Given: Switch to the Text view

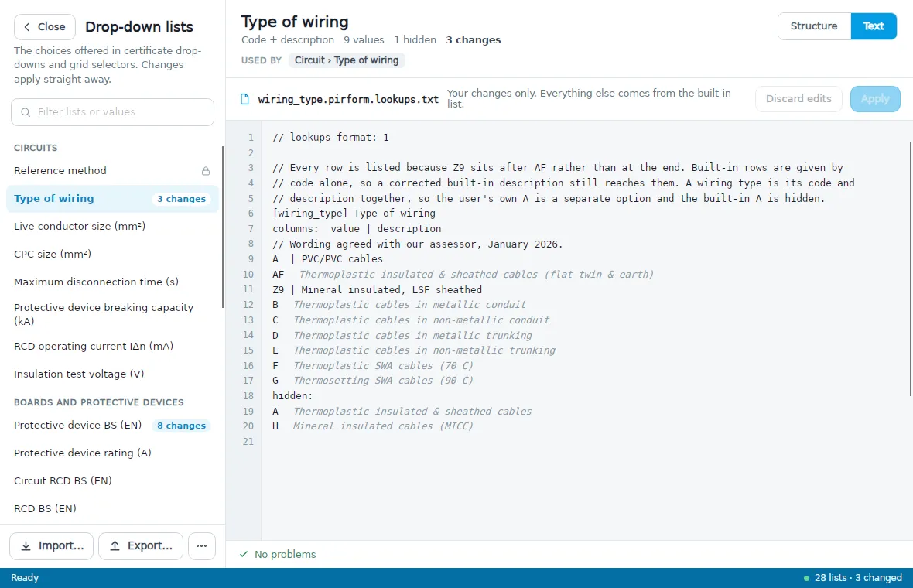Looking at the screenshot, I should pyautogui.click(x=874, y=26).
